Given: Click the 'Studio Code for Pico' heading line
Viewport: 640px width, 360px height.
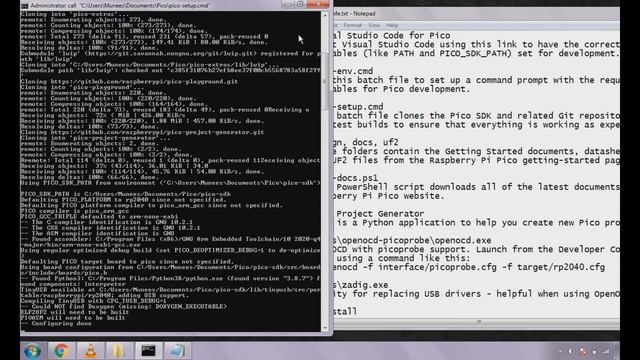Looking at the screenshot, I should tap(392, 36).
